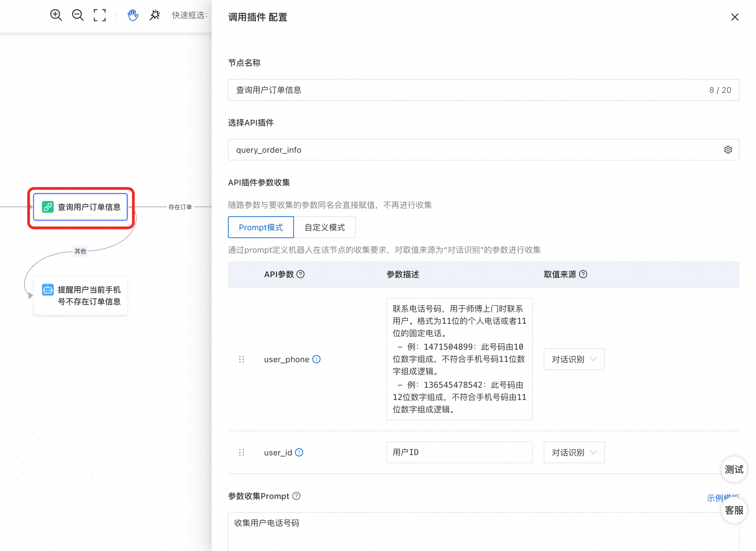Image resolution: width=756 pixels, height=551 pixels.
Task: Select the hand pan tool
Action: tap(133, 15)
